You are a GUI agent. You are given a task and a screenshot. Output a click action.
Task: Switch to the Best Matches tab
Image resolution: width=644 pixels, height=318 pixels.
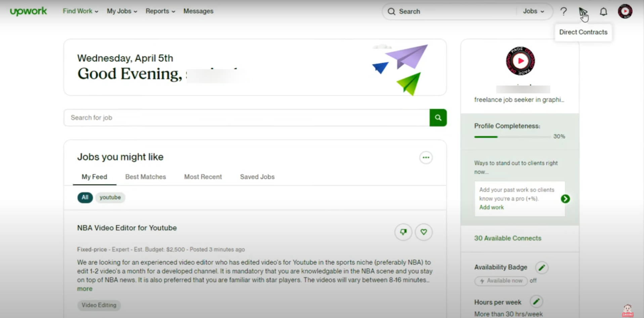point(145,177)
